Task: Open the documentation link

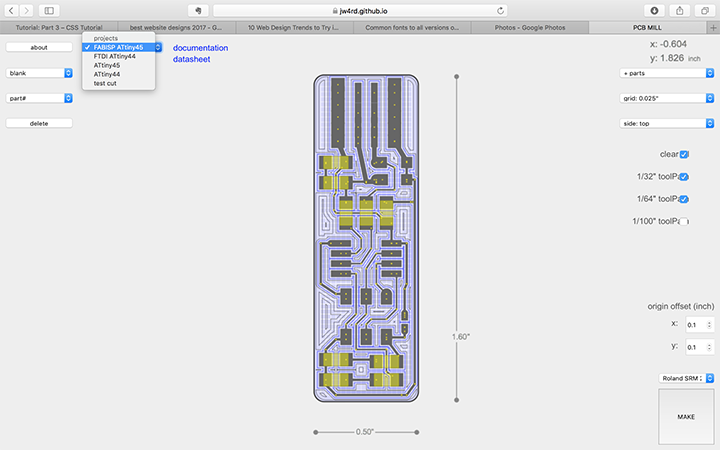Action: (x=200, y=48)
